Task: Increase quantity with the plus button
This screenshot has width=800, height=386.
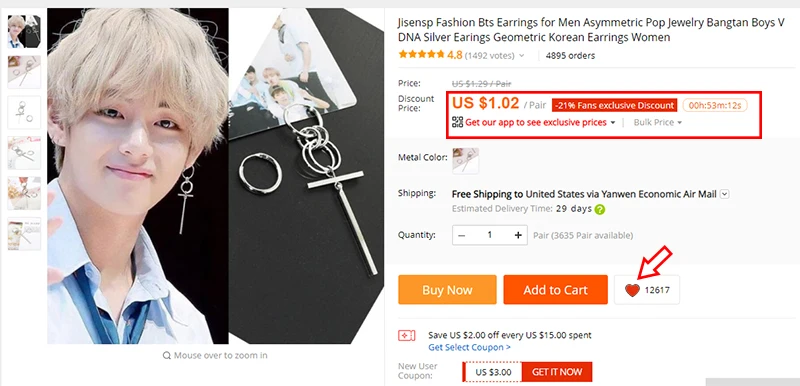Action: (x=518, y=235)
